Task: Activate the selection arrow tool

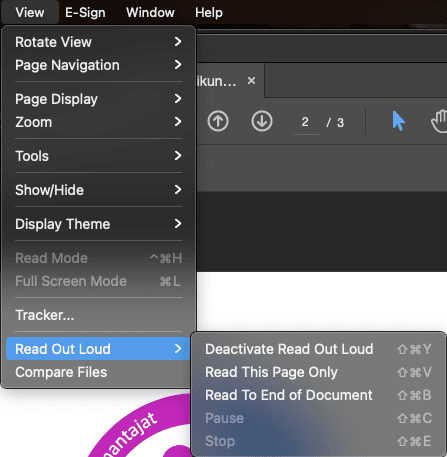Action: click(x=398, y=121)
